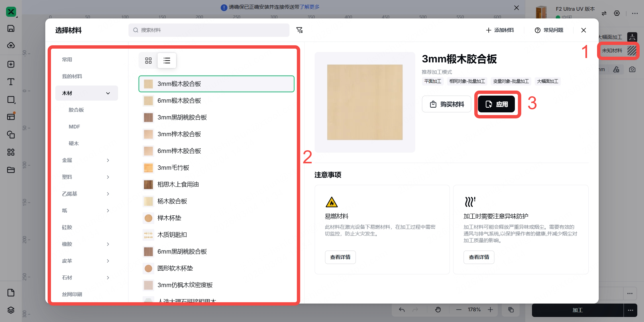Click the layers icon at bottom left
This screenshot has width=644, height=322.
pyautogui.click(x=11, y=310)
